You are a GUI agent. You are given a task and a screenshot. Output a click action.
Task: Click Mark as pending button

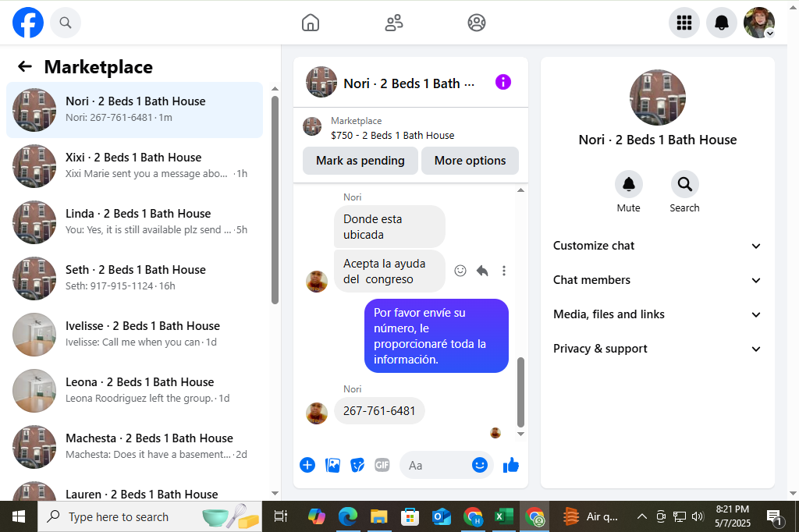pos(360,161)
